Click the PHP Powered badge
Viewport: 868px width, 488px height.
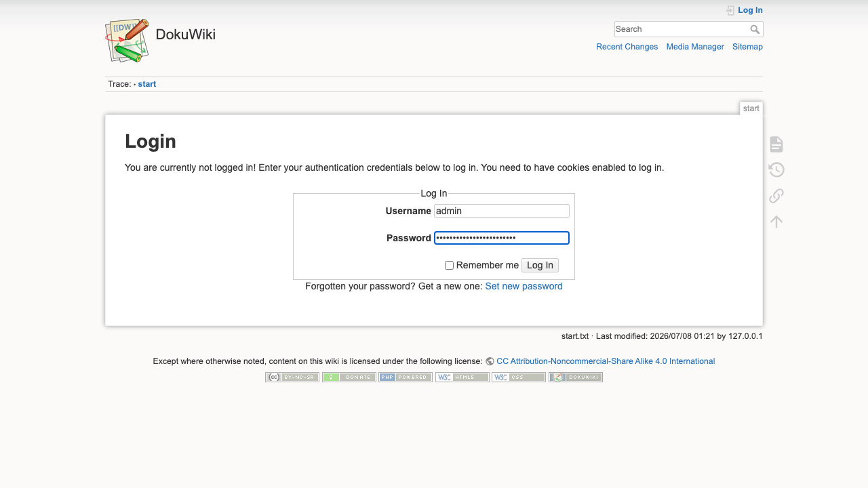pyautogui.click(x=406, y=378)
